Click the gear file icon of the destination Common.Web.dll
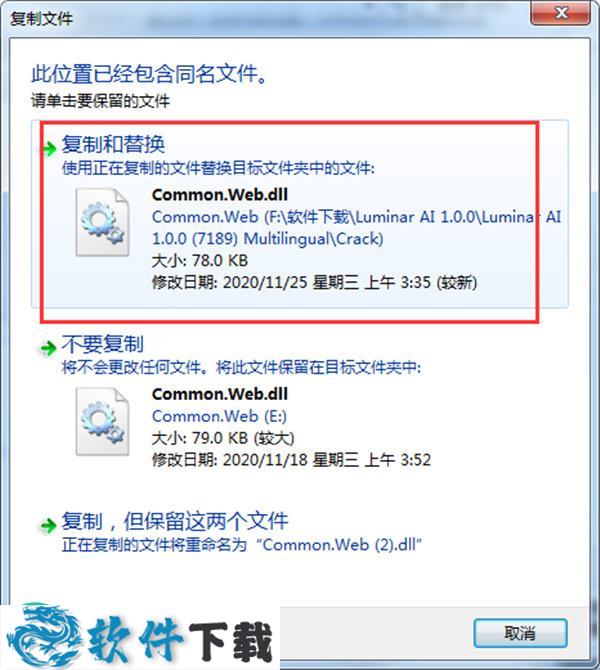 102,421
